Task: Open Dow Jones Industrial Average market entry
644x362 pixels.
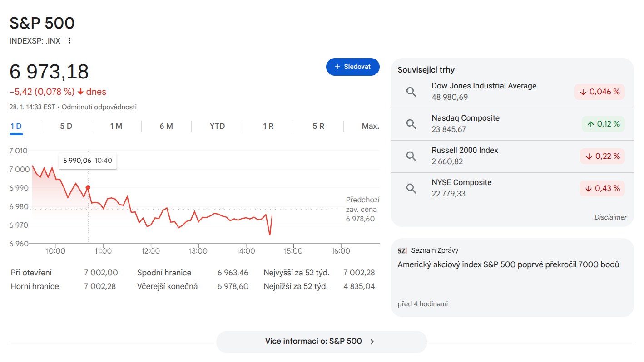Action: click(512, 92)
